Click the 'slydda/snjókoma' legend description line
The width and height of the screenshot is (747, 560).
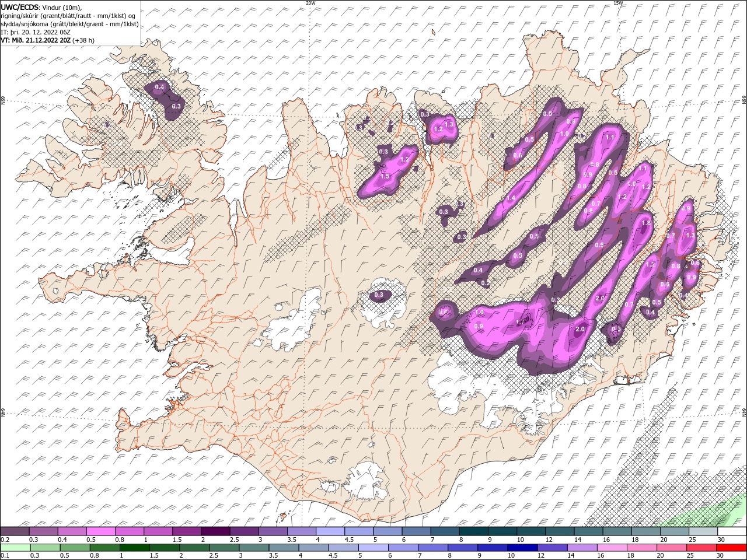point(70,24)
